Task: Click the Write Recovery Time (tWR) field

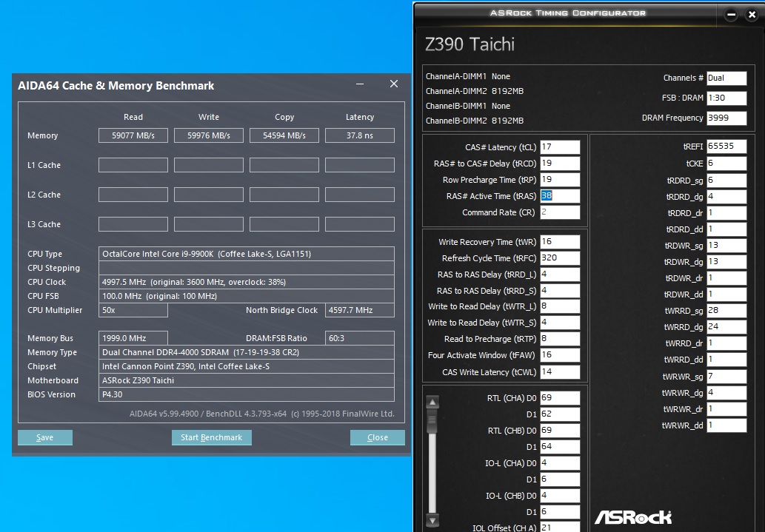Action: coord(560,242)
